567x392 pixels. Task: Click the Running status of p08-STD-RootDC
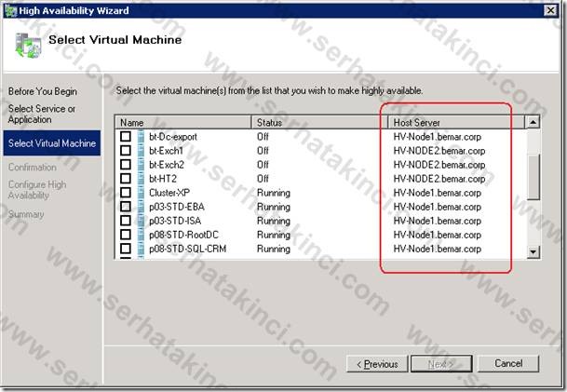click(x=274, y=235)
